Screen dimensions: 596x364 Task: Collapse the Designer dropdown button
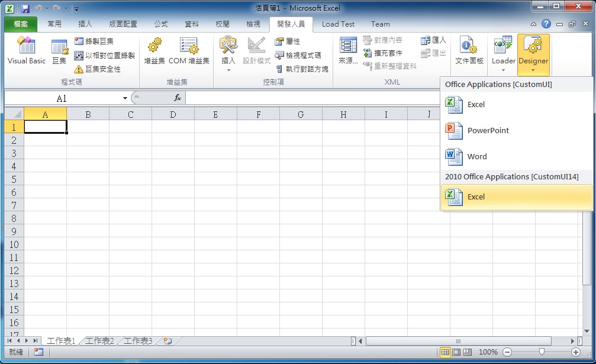click(533, 54)
